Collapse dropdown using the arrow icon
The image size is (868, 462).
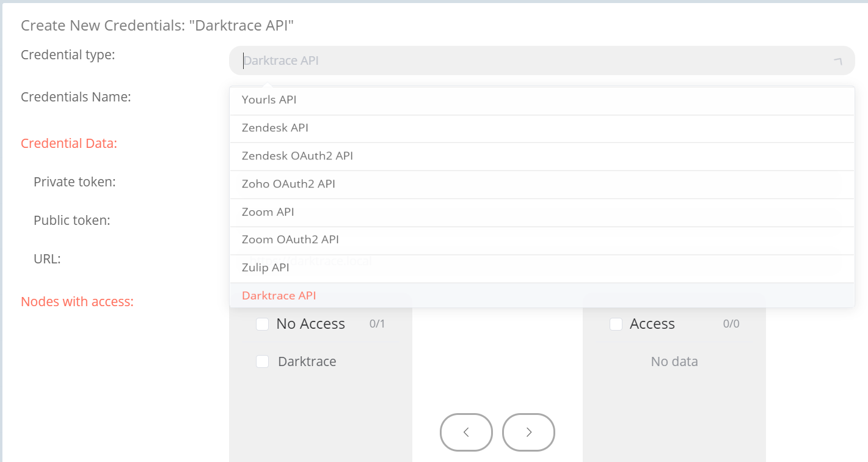tap(837, 61)
